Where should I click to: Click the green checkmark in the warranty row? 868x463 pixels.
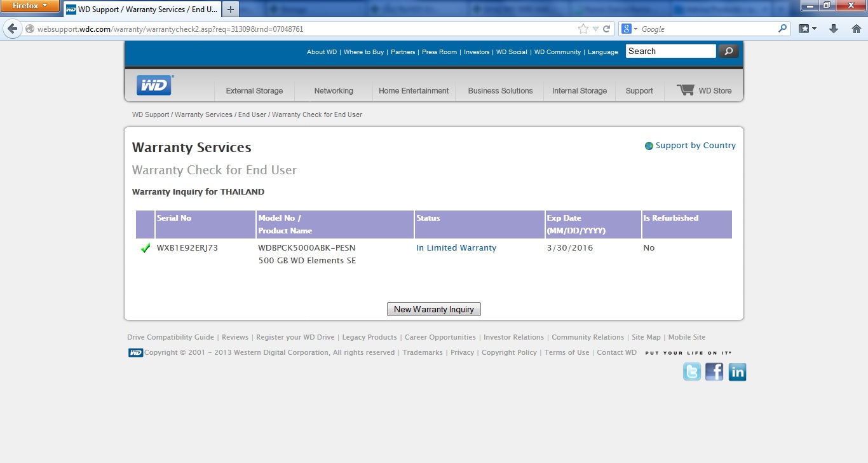pos(146,248)
